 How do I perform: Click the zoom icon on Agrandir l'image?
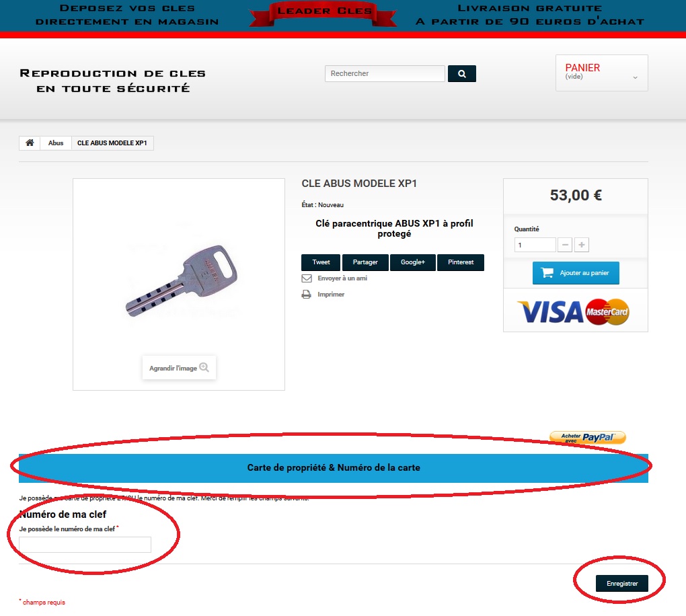(x=204, y=367)
